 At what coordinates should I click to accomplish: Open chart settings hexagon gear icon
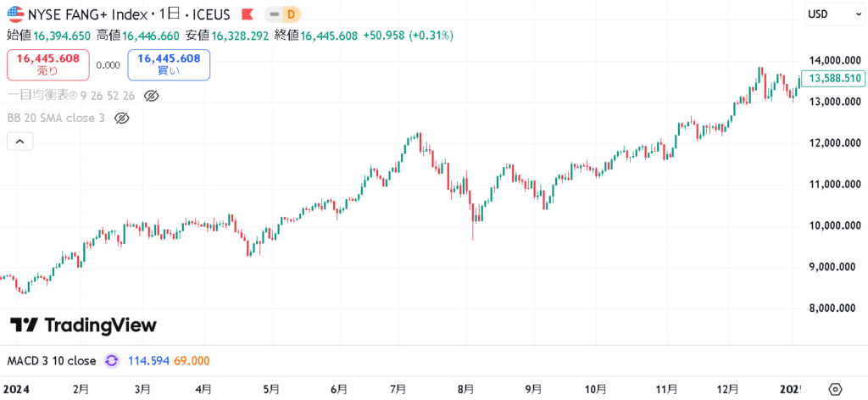(835, 388)
